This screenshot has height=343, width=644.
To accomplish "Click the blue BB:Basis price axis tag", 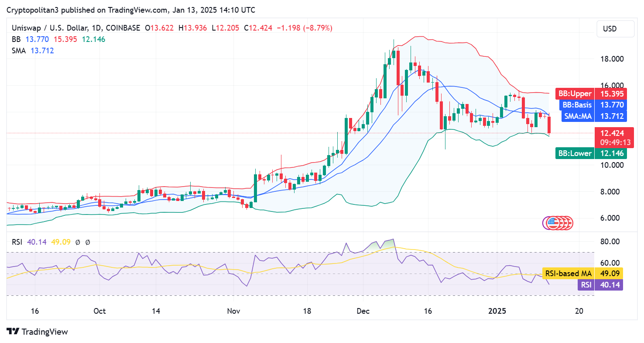I will (593, 105).
